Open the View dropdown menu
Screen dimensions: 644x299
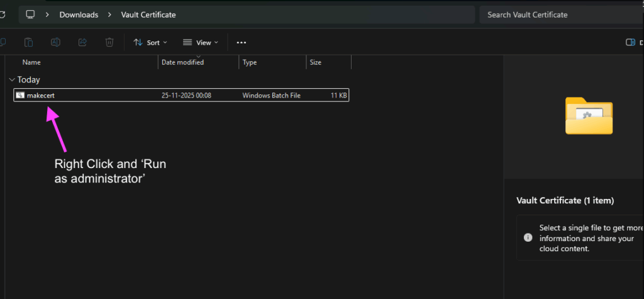coord(200,42)
